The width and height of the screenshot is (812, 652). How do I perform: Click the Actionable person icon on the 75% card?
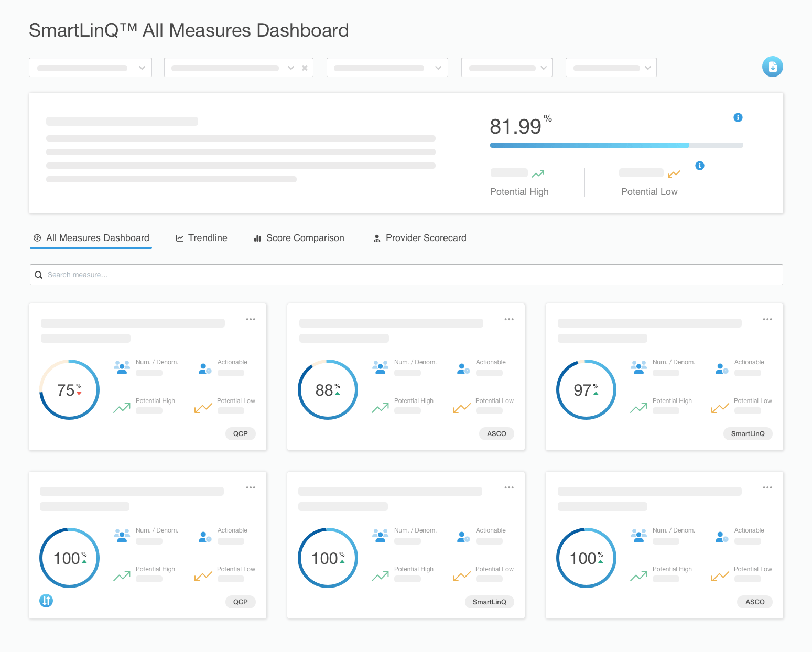pyautogui.click(x=204, y=368)
